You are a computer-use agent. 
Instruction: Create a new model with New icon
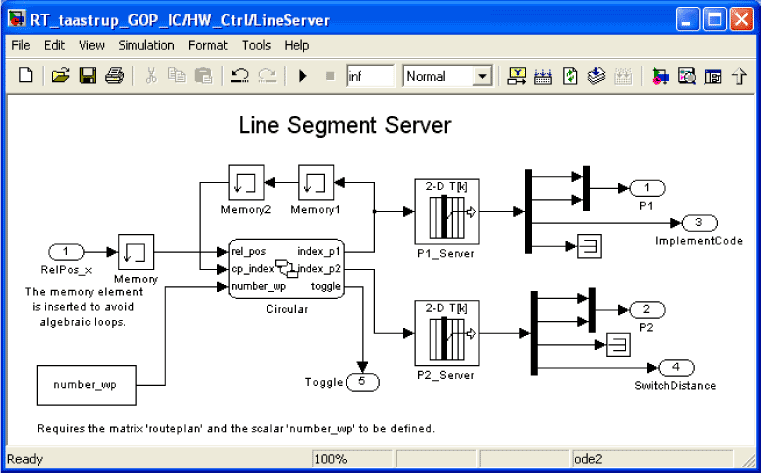pos(26,76)
